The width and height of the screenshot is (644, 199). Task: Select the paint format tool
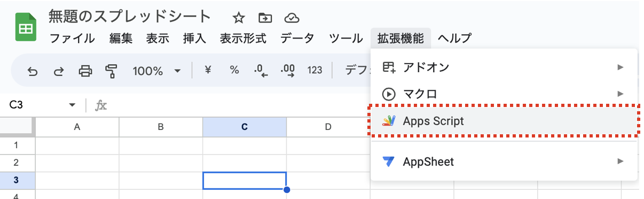111,71
